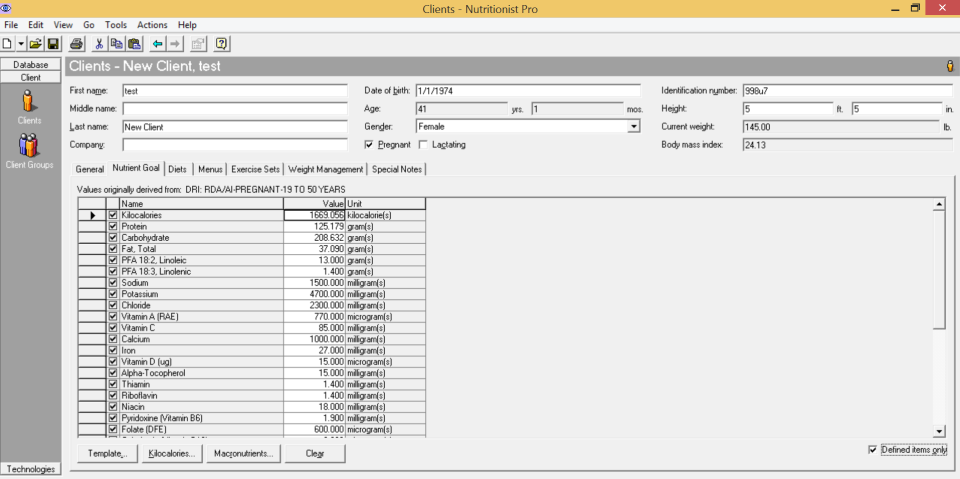
Task: Uncheck the Pregnant checkbox
Action: 369,145
